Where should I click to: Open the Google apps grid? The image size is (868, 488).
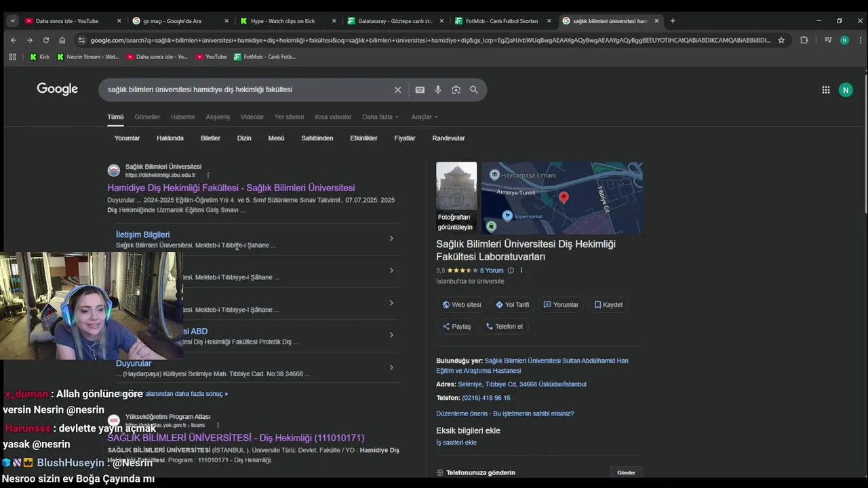click(826, 89)
